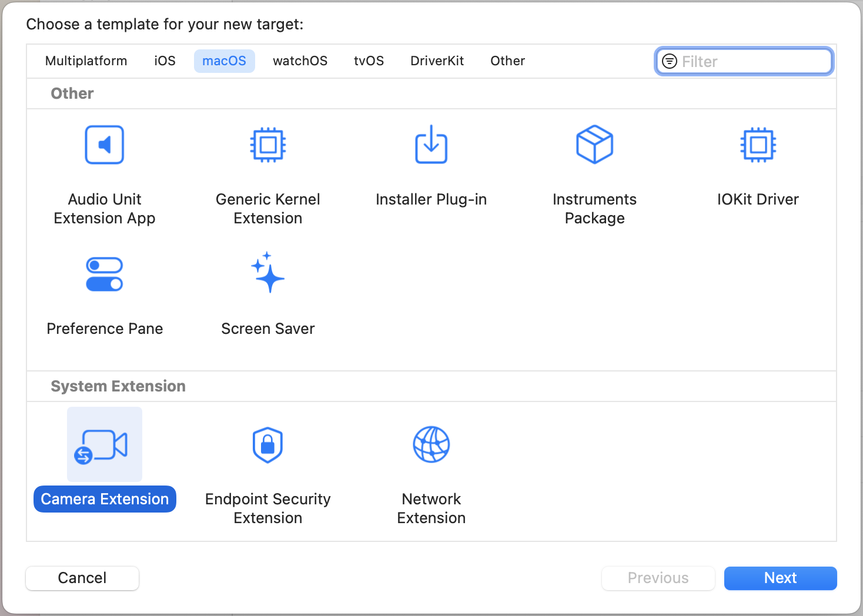
Task: Click the Preference Pane label
Action: [x=105, y=329]
